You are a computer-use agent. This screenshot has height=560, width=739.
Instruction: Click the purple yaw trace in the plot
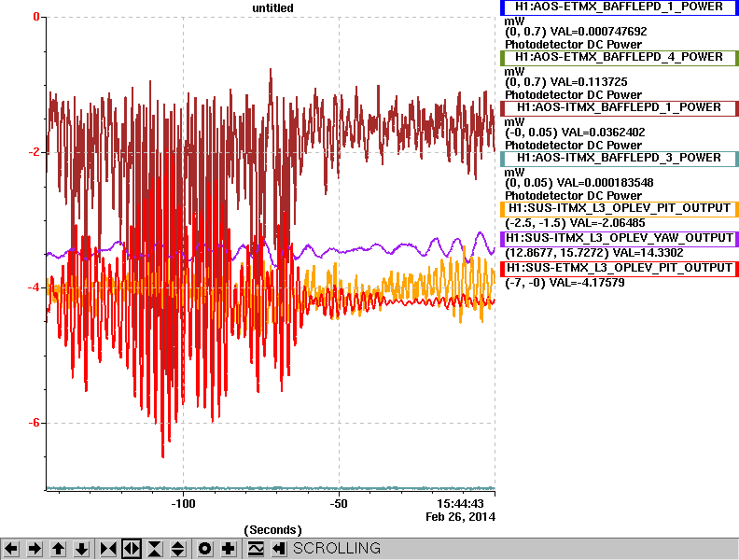362,248
